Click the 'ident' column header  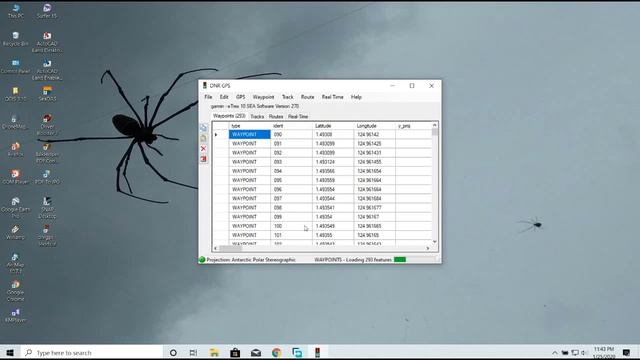point(291,126)
